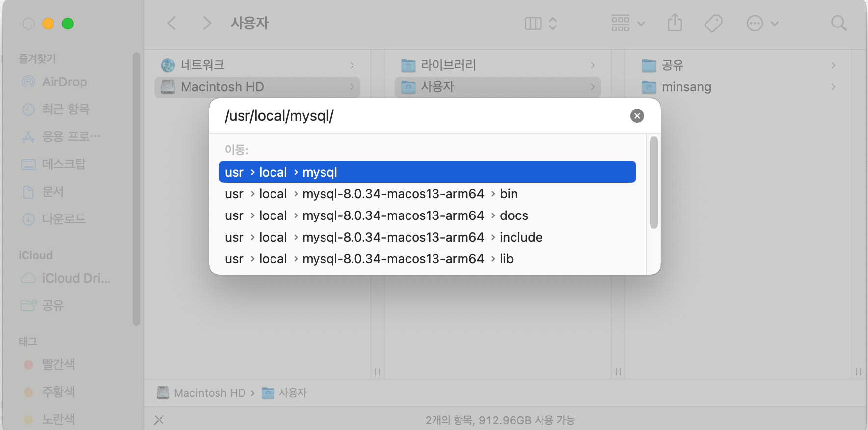Open 최근 항목 in the sidebar

[65, 109]
